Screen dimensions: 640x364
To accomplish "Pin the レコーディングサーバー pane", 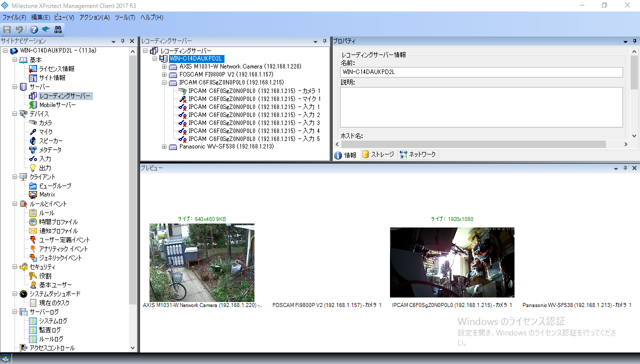I will [x=324, y=41].
